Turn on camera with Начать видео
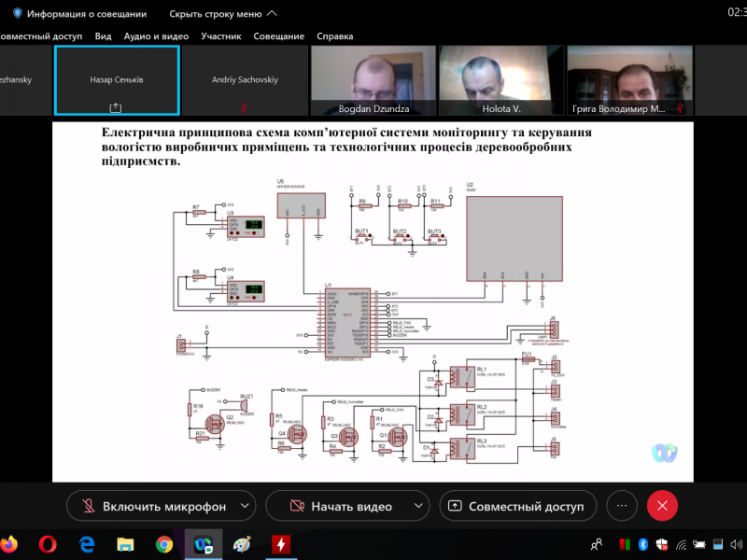Viewport: 747px width, 560px height. coord(339,506)
